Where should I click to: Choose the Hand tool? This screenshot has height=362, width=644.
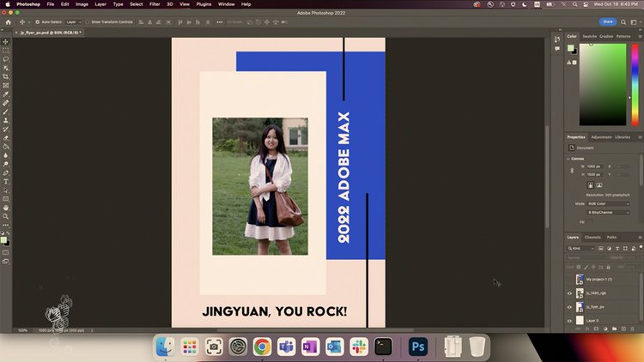pyautogui.click(x=6, y=208)
